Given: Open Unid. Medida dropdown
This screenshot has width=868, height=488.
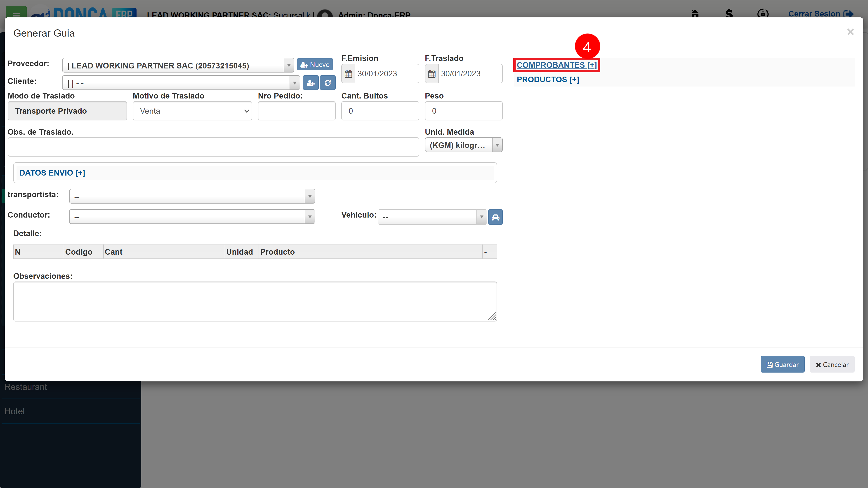Looking at the screenshot, I should (x=463, y=145).
